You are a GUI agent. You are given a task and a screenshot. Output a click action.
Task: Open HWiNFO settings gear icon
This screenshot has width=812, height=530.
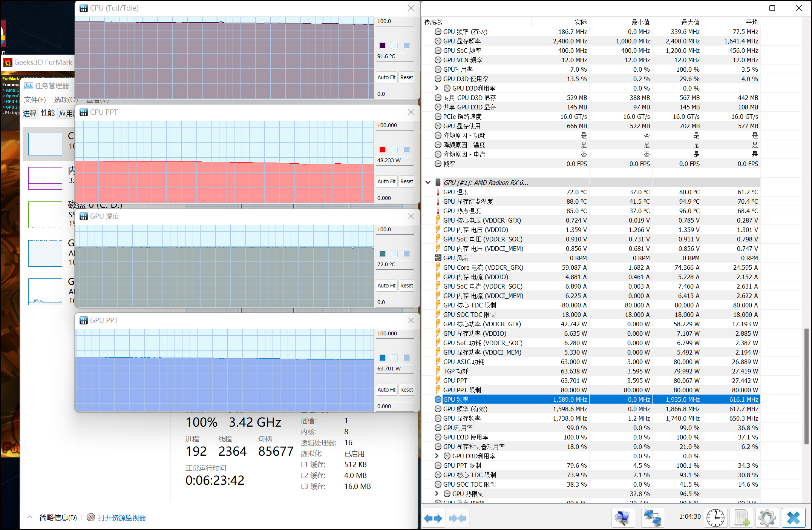pos(767,518)
